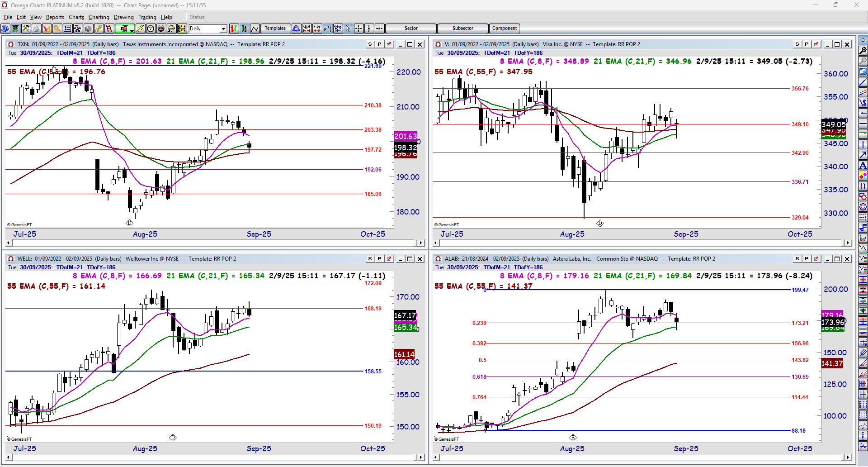Image resolution: width=868 pixels, height=467 pixels.
Task: Click the red ladder toolbar icon
Action: [x=109, y=29]
